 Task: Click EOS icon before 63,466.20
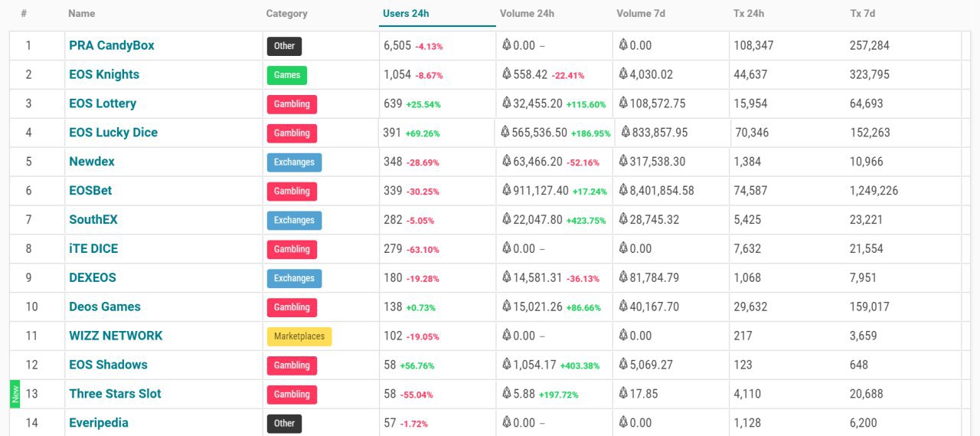click(506, 162)
